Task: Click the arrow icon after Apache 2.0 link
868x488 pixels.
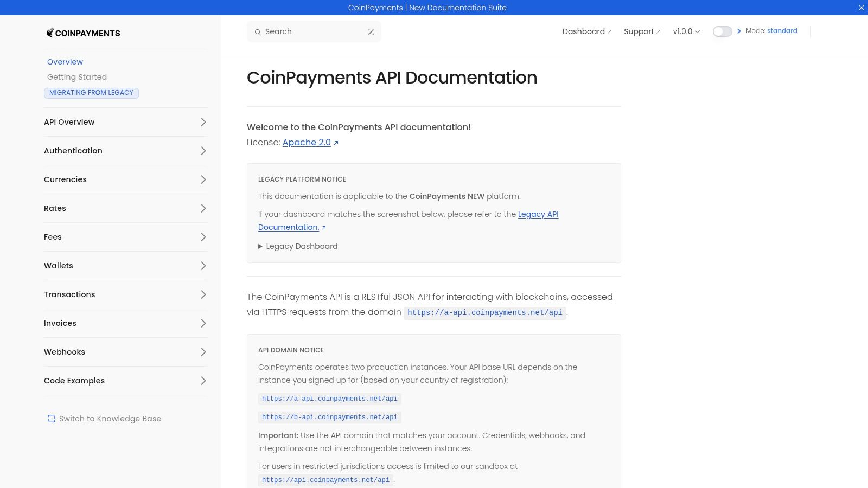Action: tap(336, 143)
